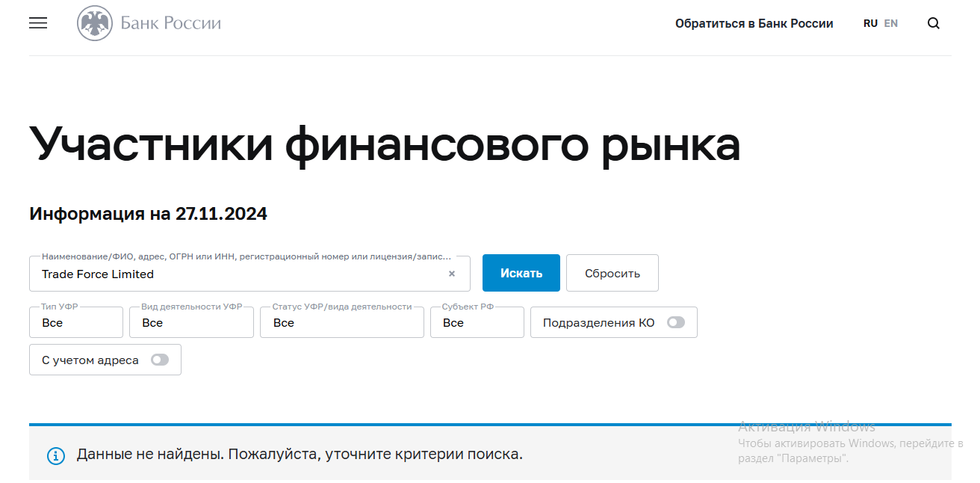Open the hamburger navigation menu
This screenshot has width=980, height=483.
(37, 23)
